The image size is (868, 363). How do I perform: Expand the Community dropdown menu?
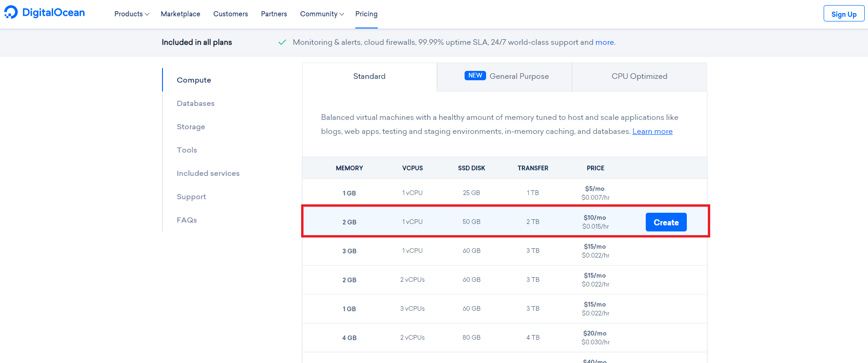point(322,14)
